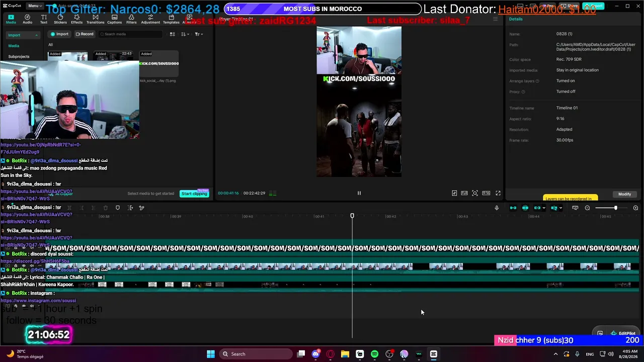The width and height of the screenshot is (644, 362).
Task: Click the timeline zoom slider handle
Action: coord(615,208)
